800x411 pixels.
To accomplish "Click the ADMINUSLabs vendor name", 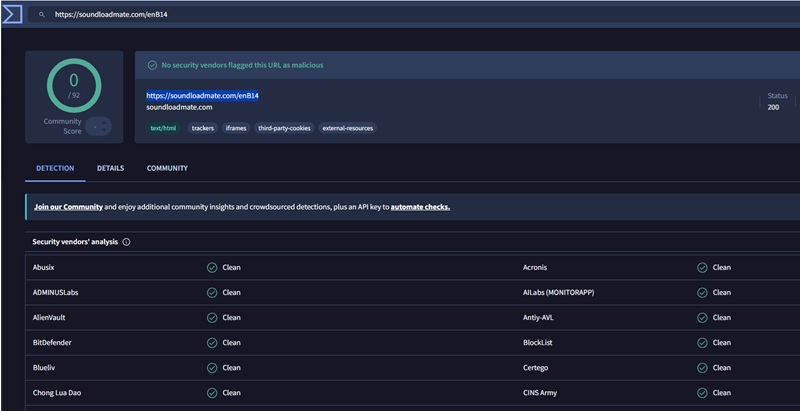I will 55,293.
